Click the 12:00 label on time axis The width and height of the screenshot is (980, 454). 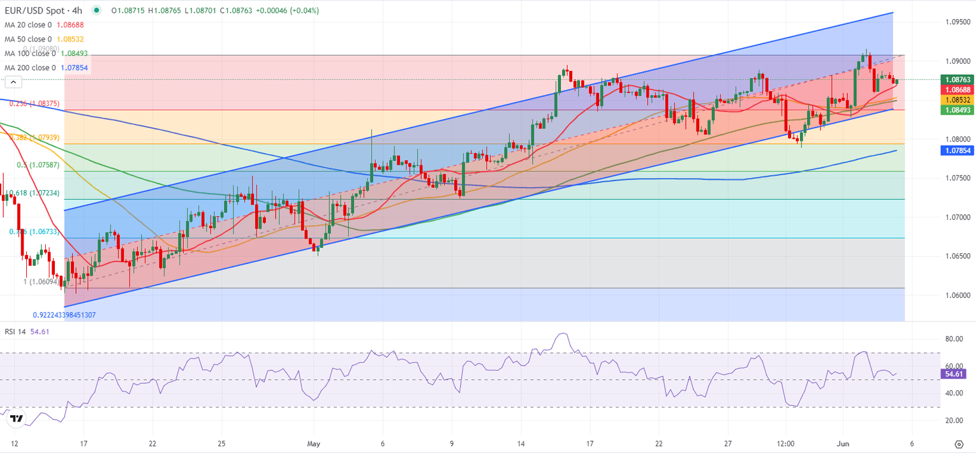point(785,443)
